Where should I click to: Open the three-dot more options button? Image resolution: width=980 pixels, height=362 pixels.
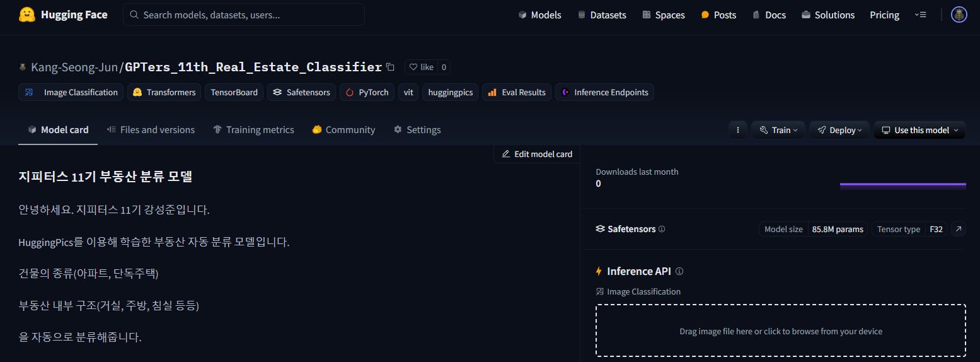pos(737,130)
